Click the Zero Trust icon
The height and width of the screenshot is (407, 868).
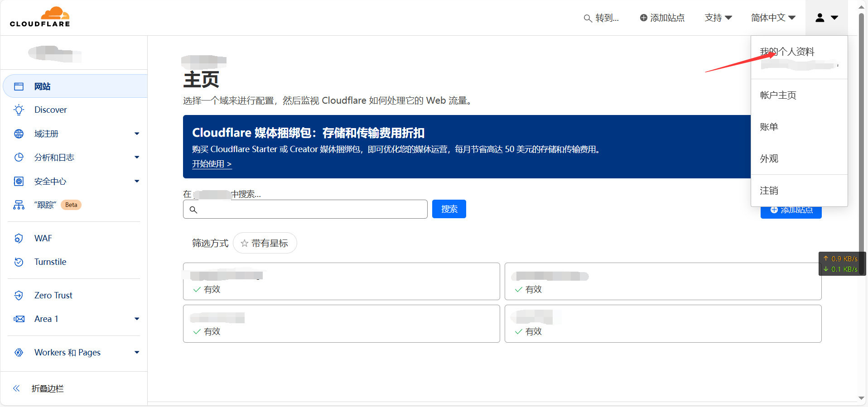coord(19,295)
